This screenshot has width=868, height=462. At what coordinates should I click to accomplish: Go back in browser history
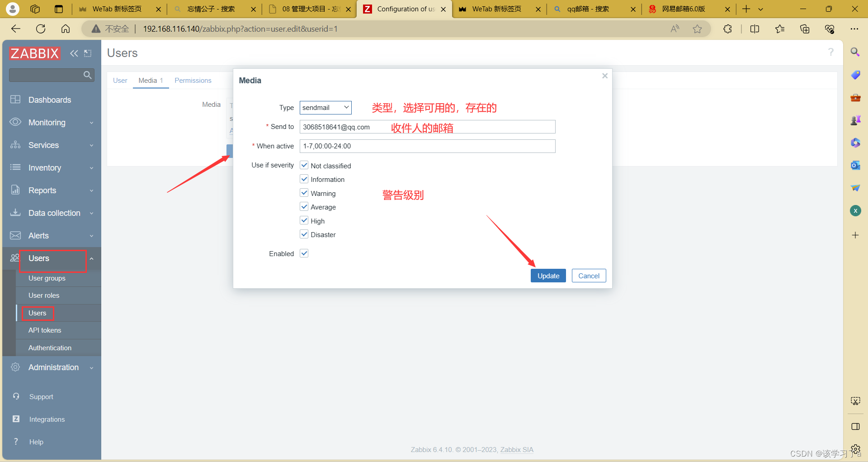16,29
